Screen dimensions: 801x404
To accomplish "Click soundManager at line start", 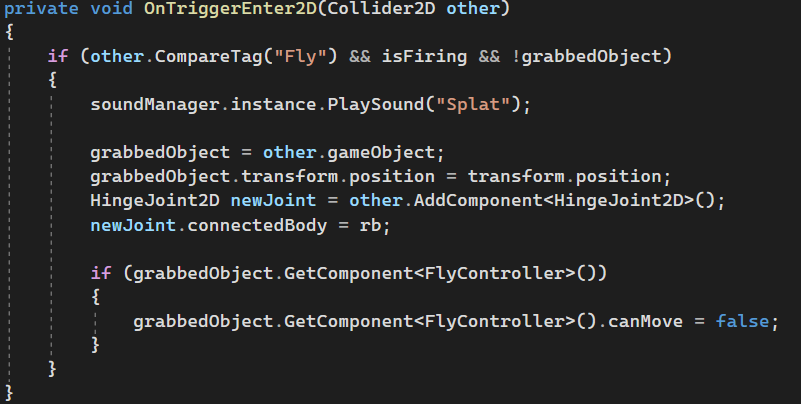I will 155,105.
